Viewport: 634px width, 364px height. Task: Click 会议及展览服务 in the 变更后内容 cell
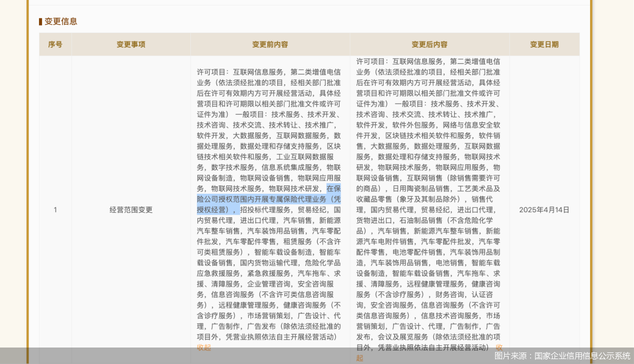(x=403, y=337)
